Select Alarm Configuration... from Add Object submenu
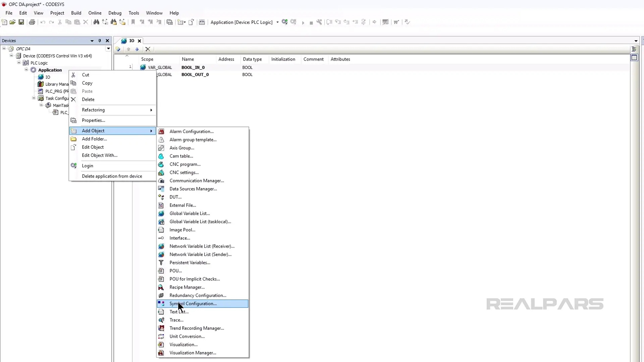 coord(203,131)
